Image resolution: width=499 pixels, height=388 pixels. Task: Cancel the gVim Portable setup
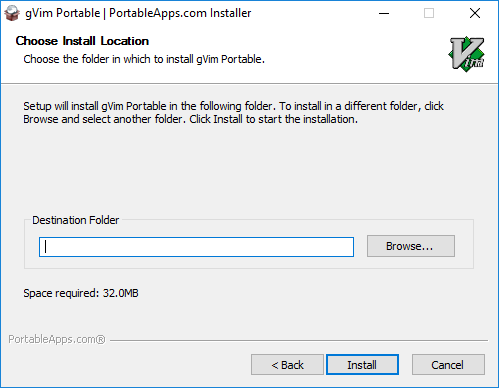click(448, 365)
